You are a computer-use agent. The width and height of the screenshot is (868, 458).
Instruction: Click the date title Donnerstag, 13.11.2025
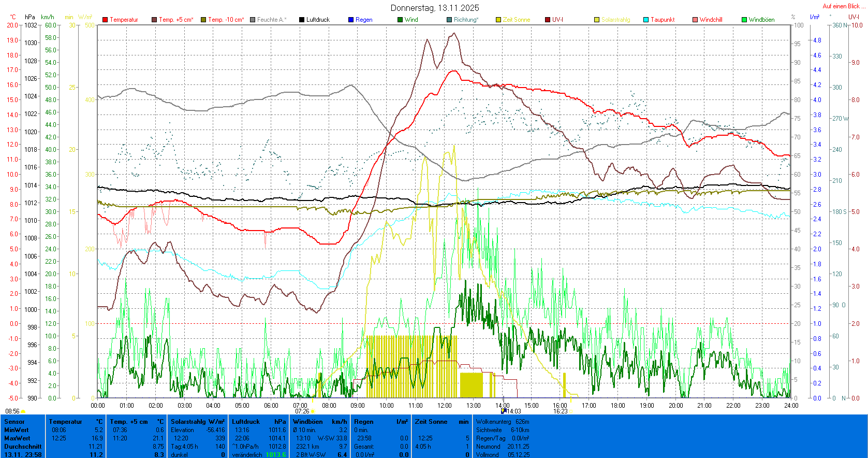click(x=434, y=8)
